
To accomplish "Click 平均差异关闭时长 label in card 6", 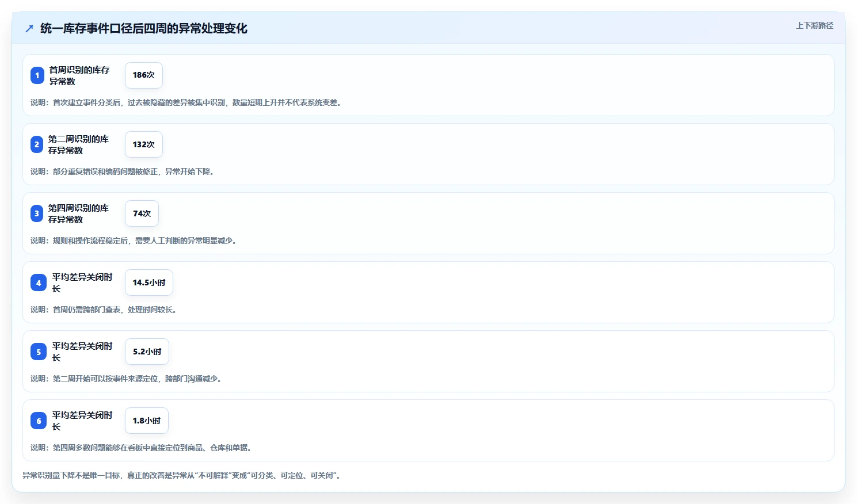I will tap(83, 421).
